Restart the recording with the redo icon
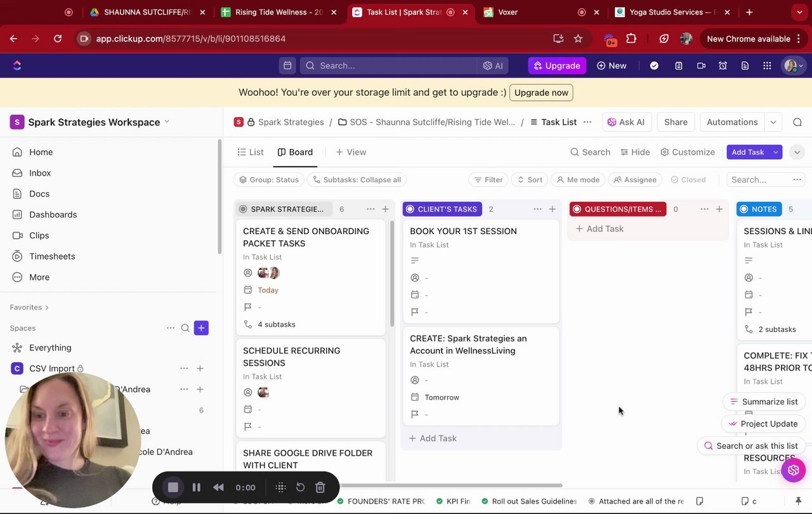 coord(301,487)
